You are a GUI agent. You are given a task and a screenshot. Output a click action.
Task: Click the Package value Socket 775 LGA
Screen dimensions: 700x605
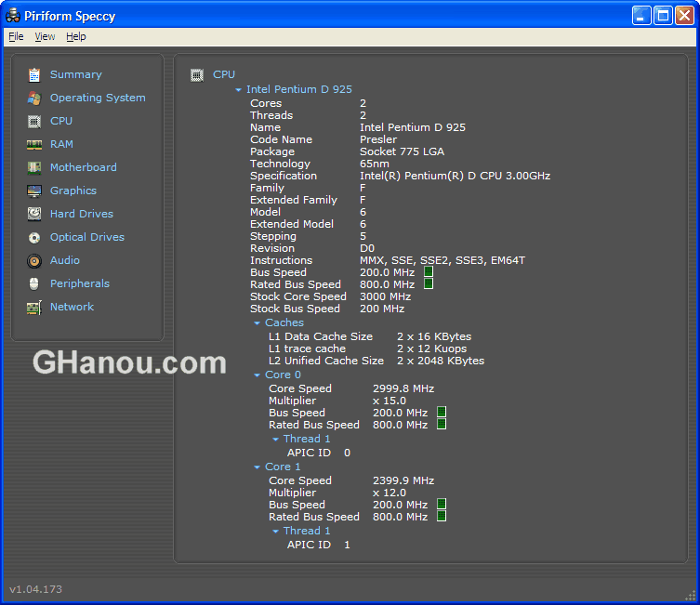402,151
